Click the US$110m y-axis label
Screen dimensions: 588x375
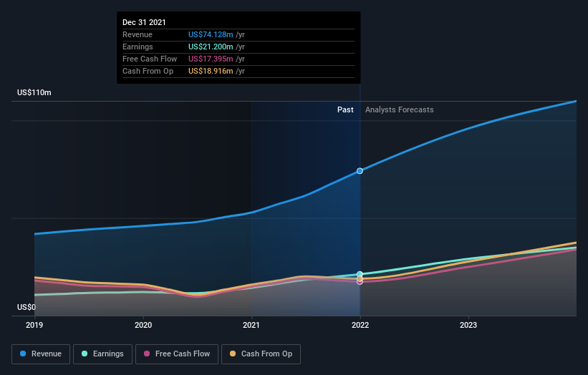[34, 92]
